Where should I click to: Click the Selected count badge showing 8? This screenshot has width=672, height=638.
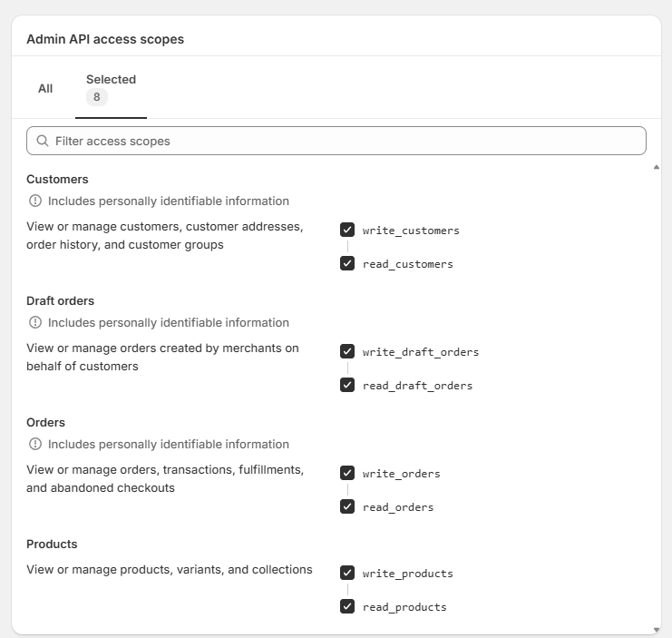click(97, 96)
